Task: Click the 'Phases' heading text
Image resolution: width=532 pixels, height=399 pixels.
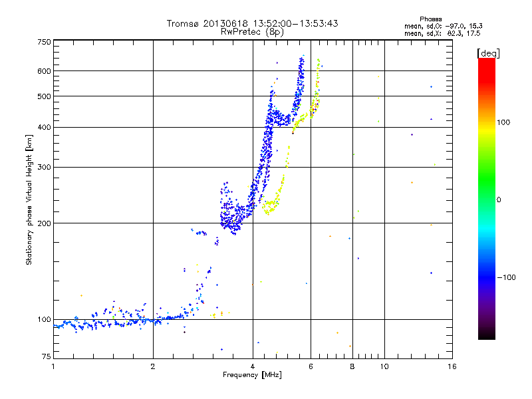Action: 430,19
